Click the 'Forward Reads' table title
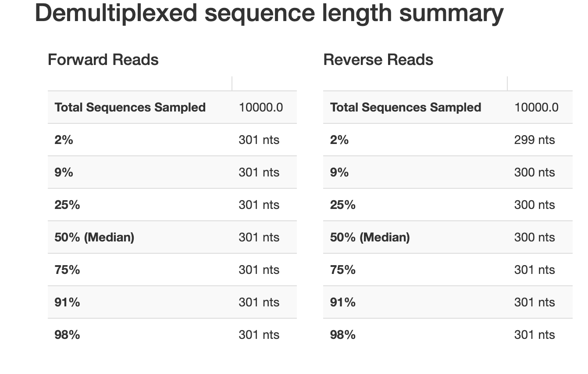The width and height of the screenshot is (588, 374). (103, 60)
